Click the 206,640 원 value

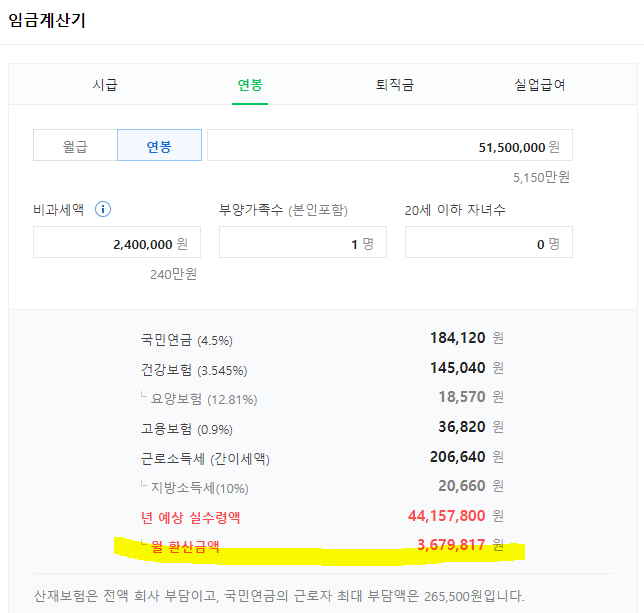point(467,457)
